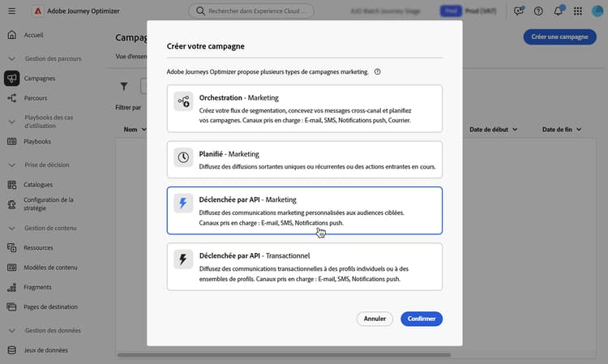
Task: Click the info icon beside campaign types text
Action: click(x=378, y=72)
